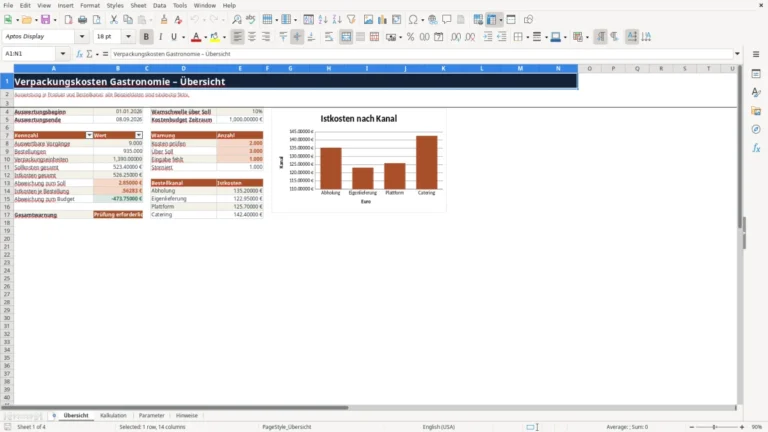This screenshot has width=768, height=432.
Task: Open Wert column filter dropdown
Action: [139, 135]
